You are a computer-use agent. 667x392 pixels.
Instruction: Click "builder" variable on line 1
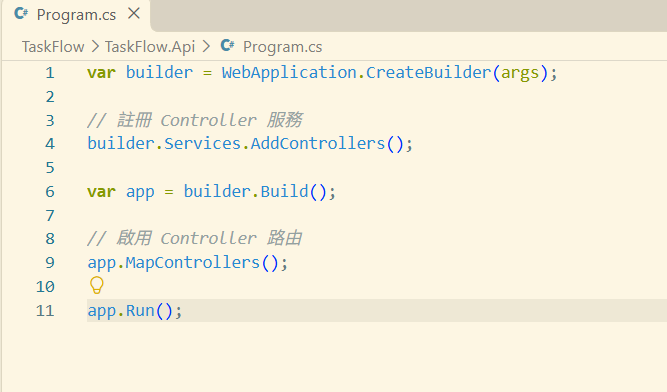click(x=159, y=73)
